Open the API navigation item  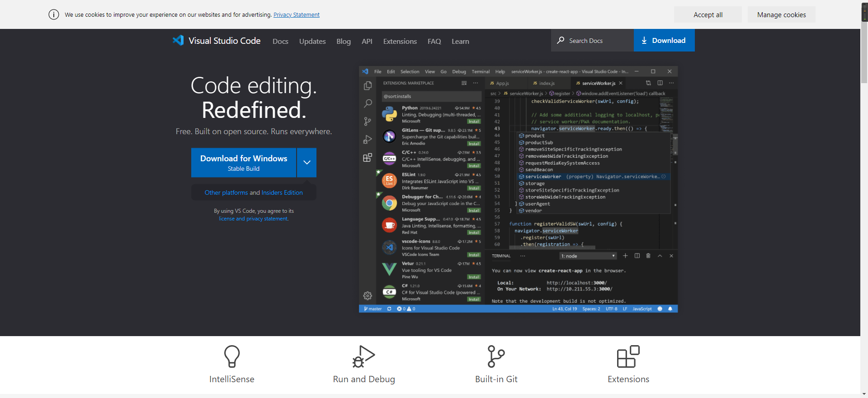click(x=367, y=41)
